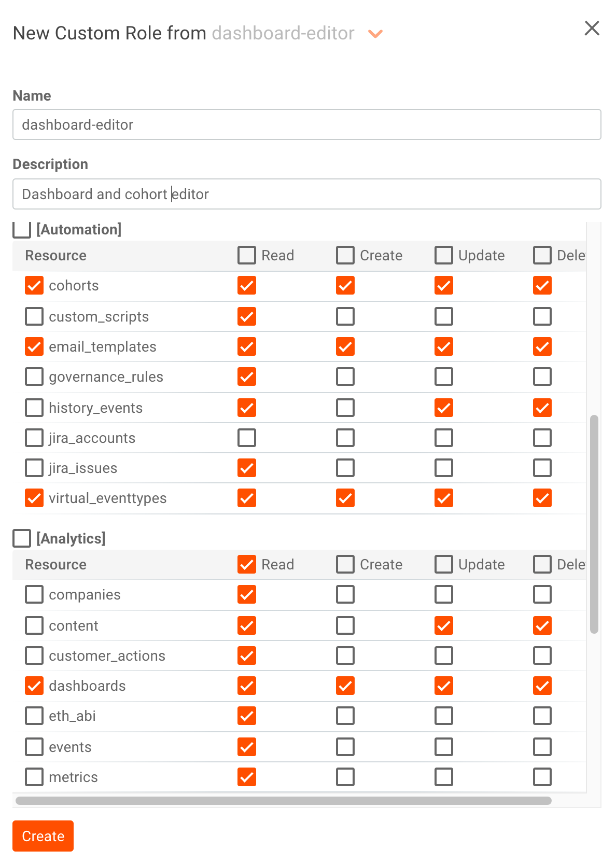Toggle the [Analytics] group checkbox

coord(21,538)
